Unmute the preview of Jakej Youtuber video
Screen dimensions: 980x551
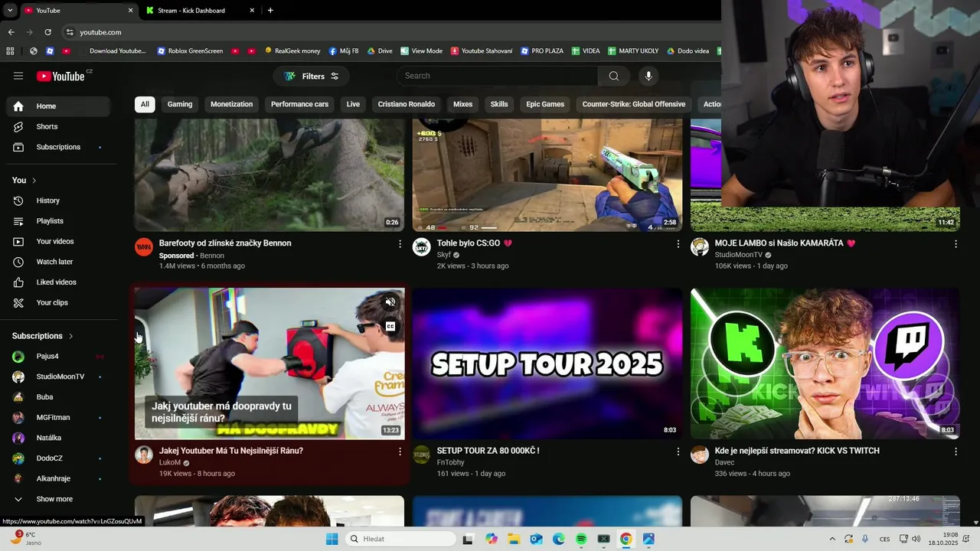point(390,302)
